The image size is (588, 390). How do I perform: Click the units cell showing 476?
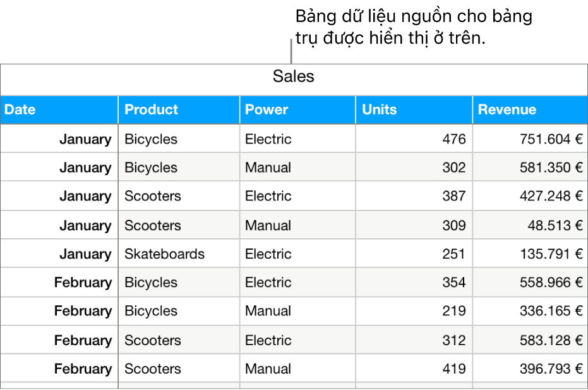click(453, 139)
